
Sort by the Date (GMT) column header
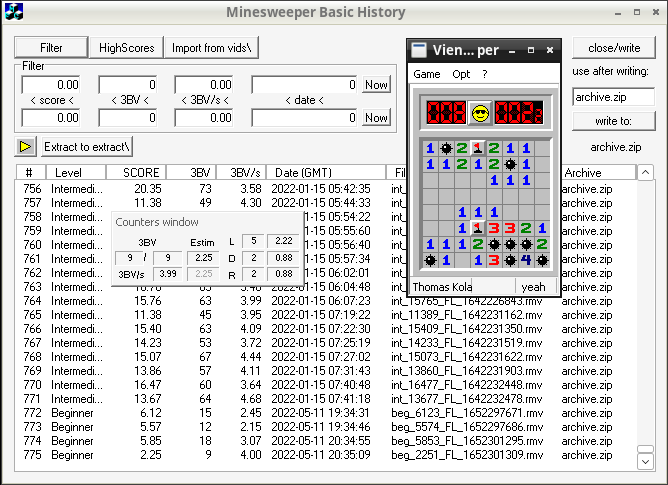coord(326,173)
